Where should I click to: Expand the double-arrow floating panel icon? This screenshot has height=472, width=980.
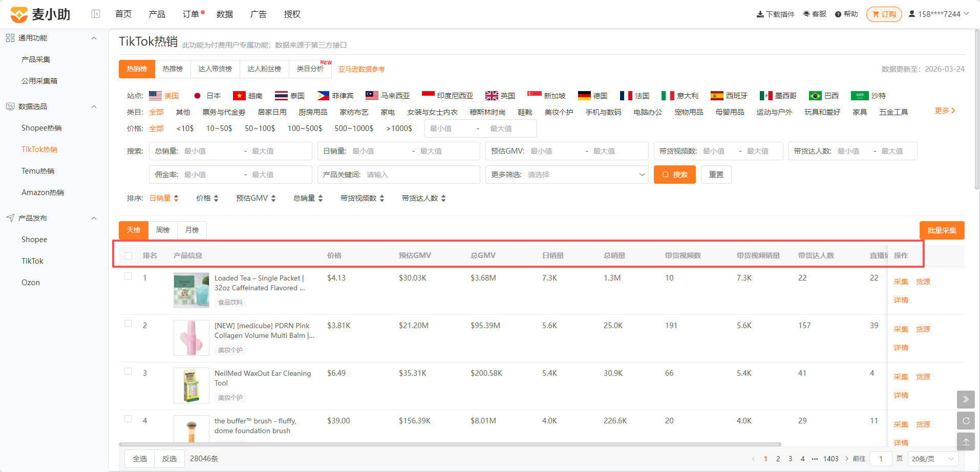pos(966,399)
